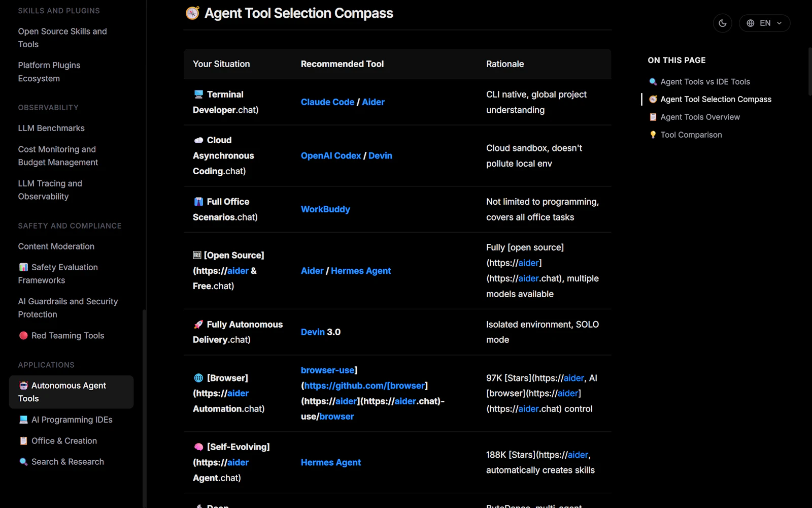Click the globe icon in Browser Automation row
Viewport: 812px width, 508px height.
[198, 378]
